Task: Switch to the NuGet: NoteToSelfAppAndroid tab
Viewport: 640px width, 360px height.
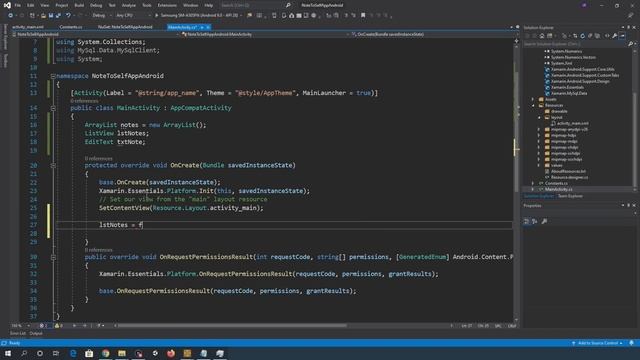Action: (125, 27)
